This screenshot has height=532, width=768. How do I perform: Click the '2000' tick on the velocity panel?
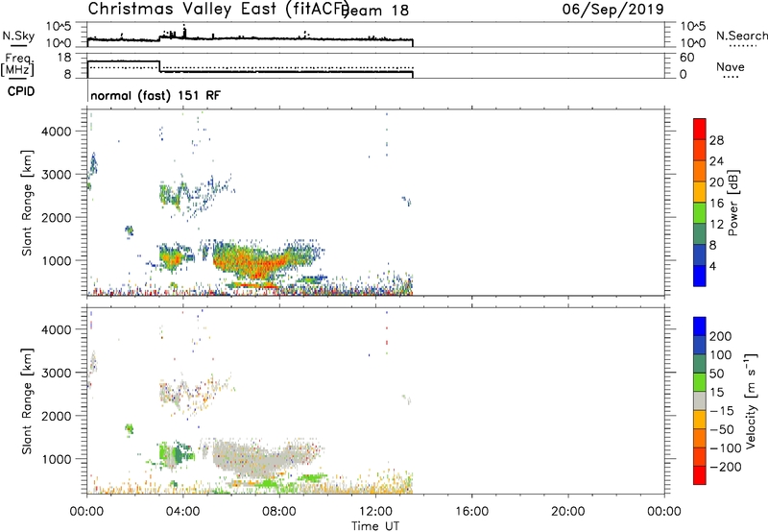coord(56,416)
